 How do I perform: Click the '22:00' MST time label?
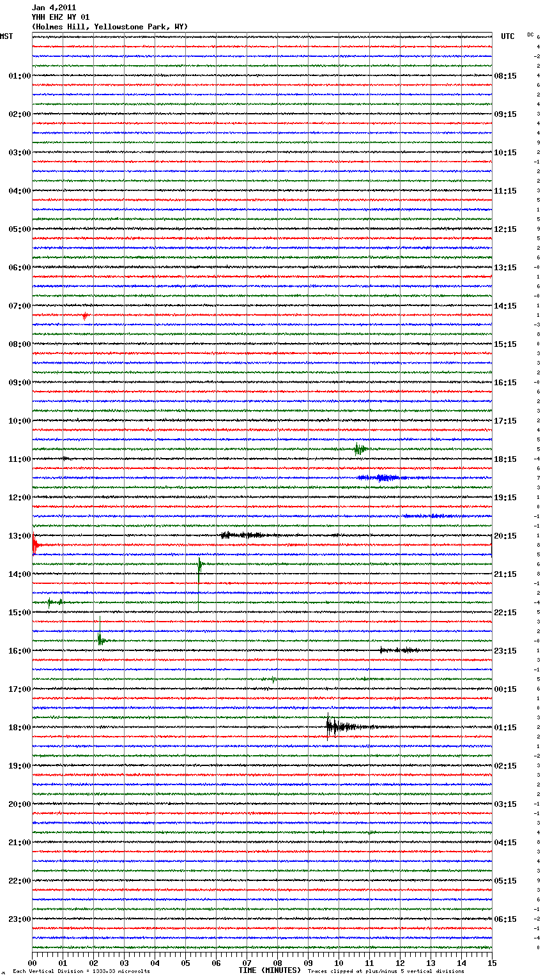tap(20, 881)
